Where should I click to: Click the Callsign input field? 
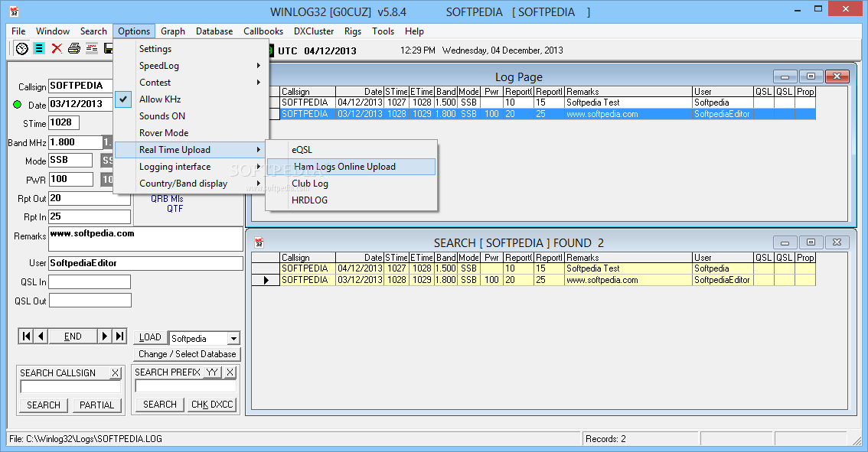click(x=81, y=86)
